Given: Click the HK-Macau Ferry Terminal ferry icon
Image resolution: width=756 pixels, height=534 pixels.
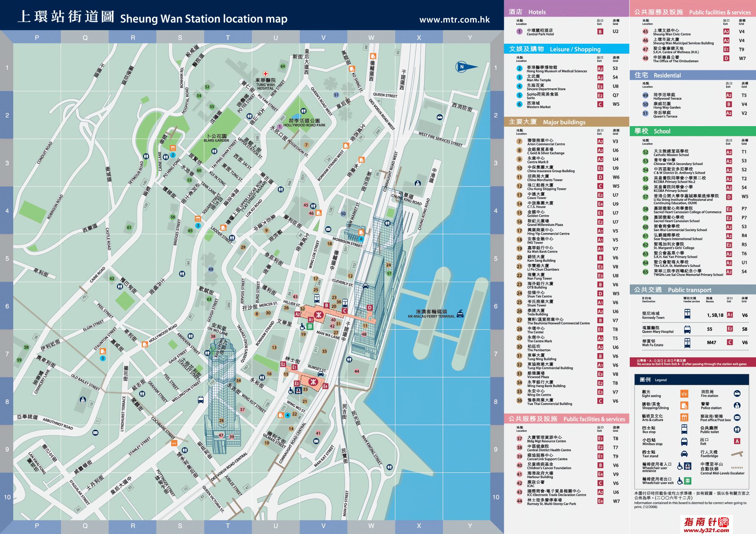Looking at the screenshot, I should click(460, 313).
